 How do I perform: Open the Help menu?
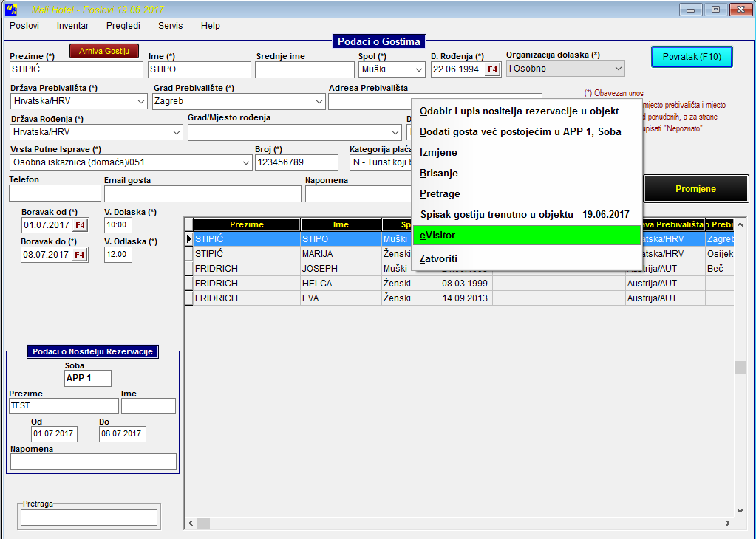[x=210, y=26]
